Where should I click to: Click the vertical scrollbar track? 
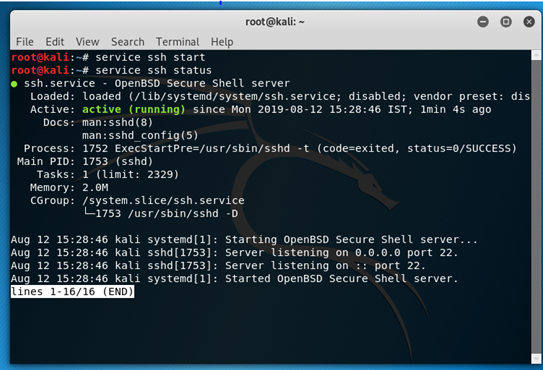536,207
